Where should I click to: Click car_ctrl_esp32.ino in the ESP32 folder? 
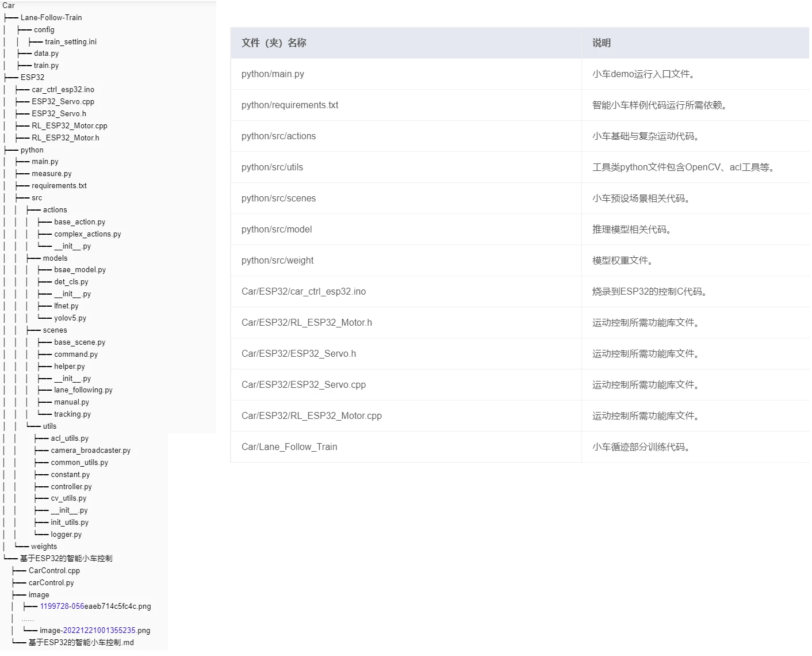point(63,89)
